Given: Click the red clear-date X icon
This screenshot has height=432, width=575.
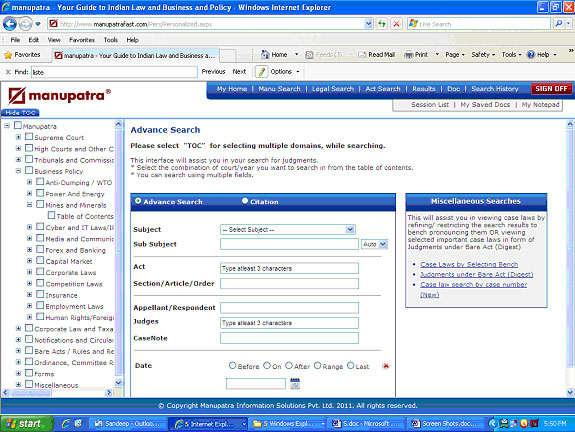Looking at the screenshot, I should tap(386, 366).
